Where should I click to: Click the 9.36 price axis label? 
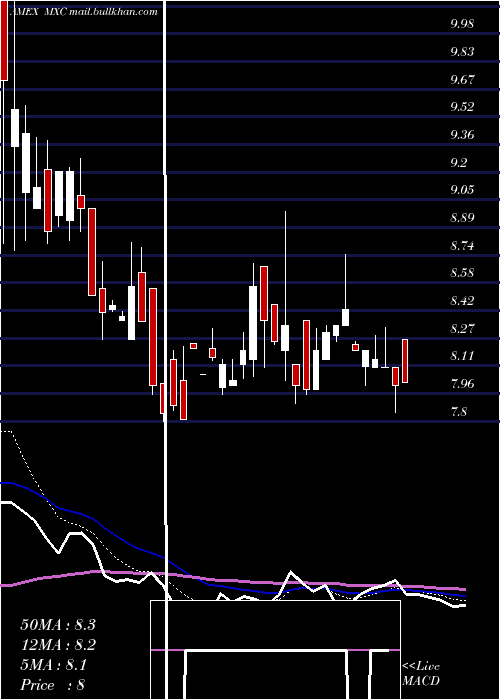tap(462, 135)
